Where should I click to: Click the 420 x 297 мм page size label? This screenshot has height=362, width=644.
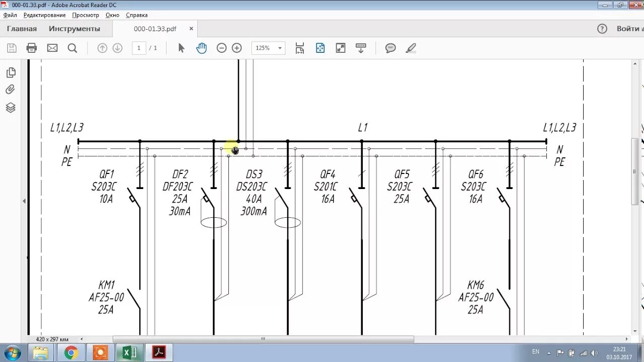coord(52,339)
